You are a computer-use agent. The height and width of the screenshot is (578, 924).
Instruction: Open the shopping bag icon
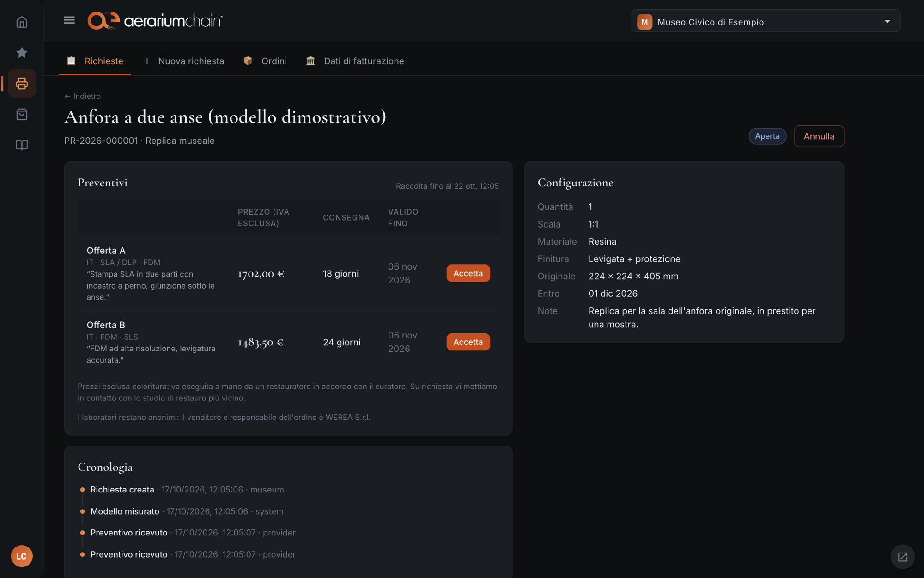(22, 114)
